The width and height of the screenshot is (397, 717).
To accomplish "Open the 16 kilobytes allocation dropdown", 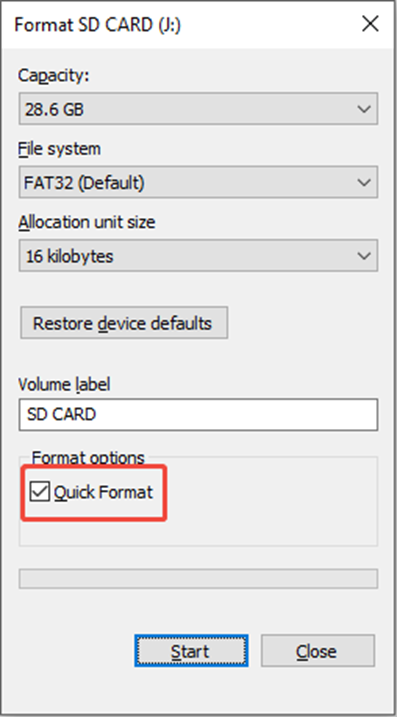I will point(198,256).
